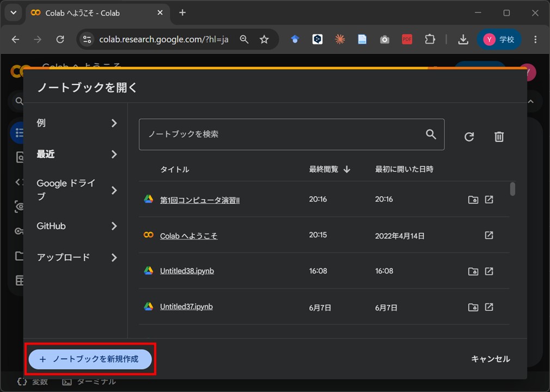This screenshot has width=550, height=392.
Task: Click the chevron next to GitHub
Action: 114,226
